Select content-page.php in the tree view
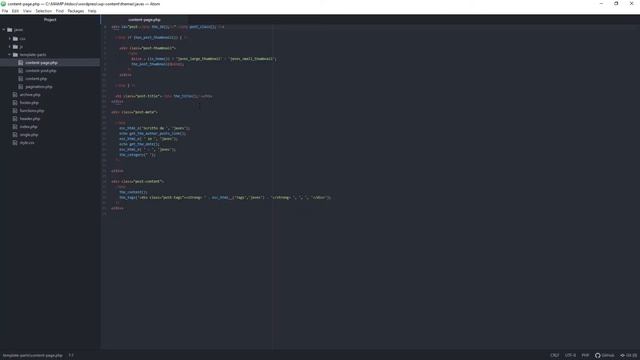The width and height of the screenshot is (640, 360). click(41, 63)
